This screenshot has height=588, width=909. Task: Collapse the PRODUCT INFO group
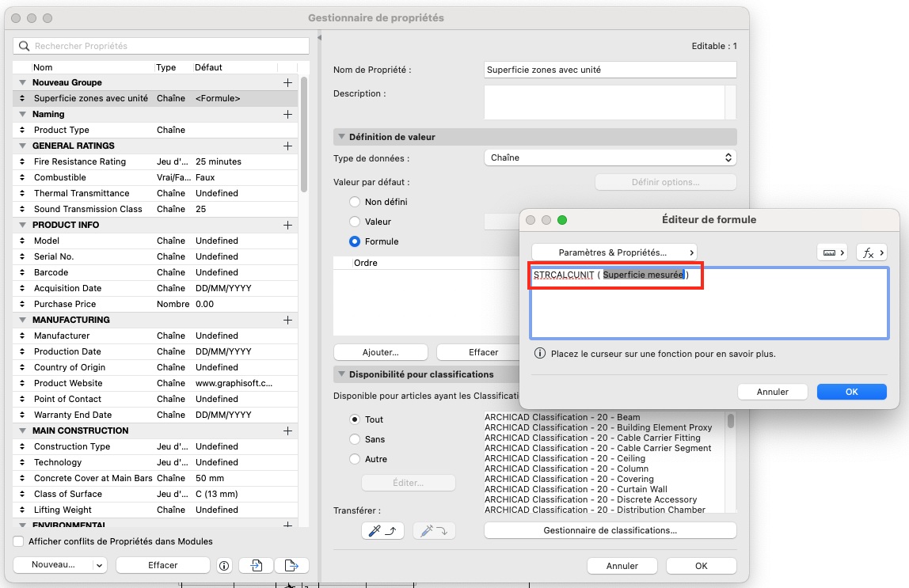(x=23, y=225)
